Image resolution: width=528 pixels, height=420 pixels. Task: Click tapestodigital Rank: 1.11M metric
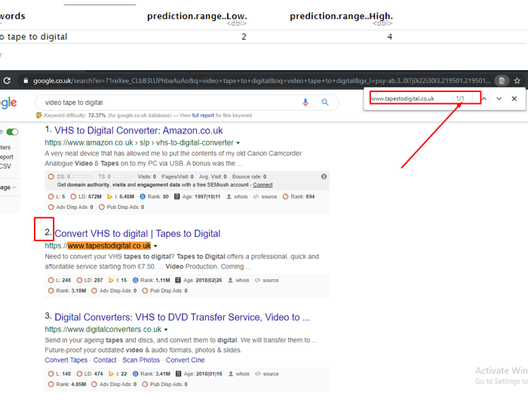151,281
